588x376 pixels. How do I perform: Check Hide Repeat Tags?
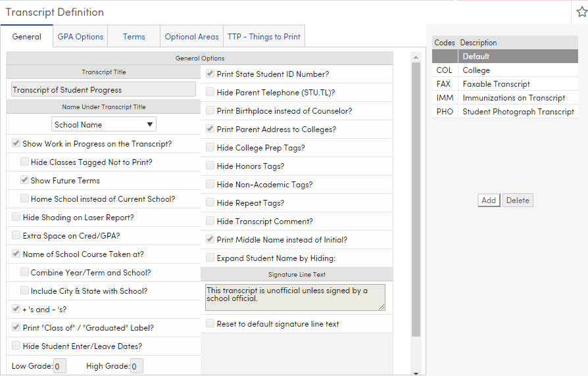210,202
